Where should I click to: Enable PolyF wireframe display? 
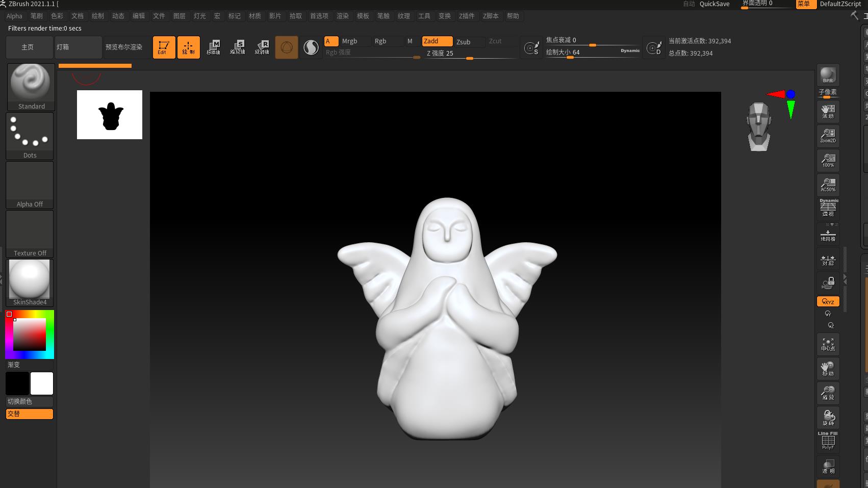pyautogui.click(x=827, y=441)
